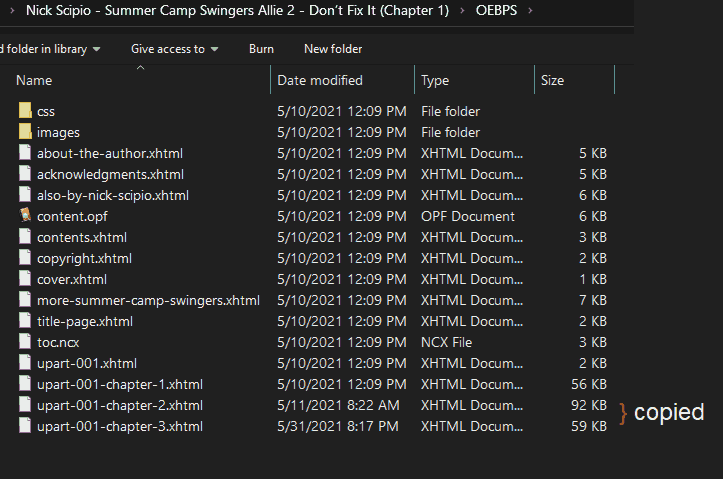Click the cover.xhtml file icon
Image resolution: width=723 pixels, height=479 pixels.
coord(25,278)
